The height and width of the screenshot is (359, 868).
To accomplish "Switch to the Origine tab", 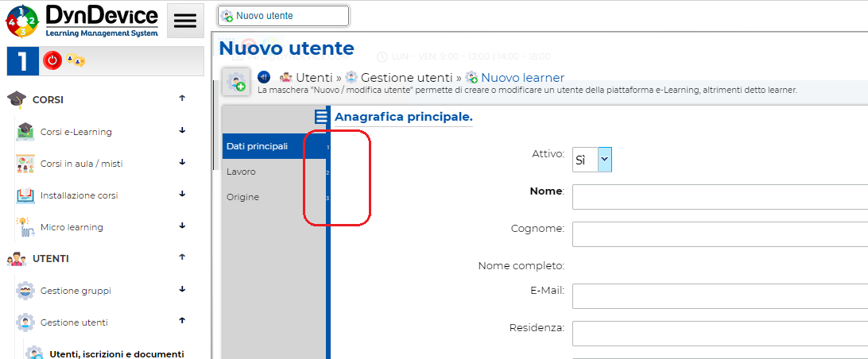I will (242, 197).
